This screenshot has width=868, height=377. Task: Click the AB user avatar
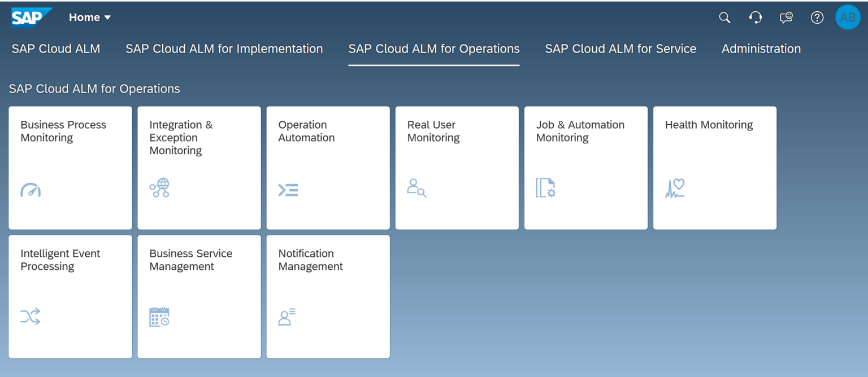[848, 17]
